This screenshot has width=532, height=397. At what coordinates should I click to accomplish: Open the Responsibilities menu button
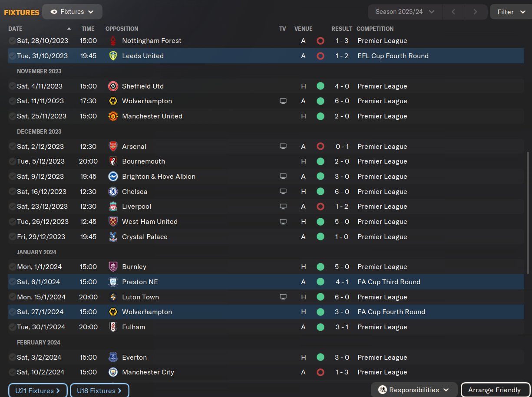414,390
